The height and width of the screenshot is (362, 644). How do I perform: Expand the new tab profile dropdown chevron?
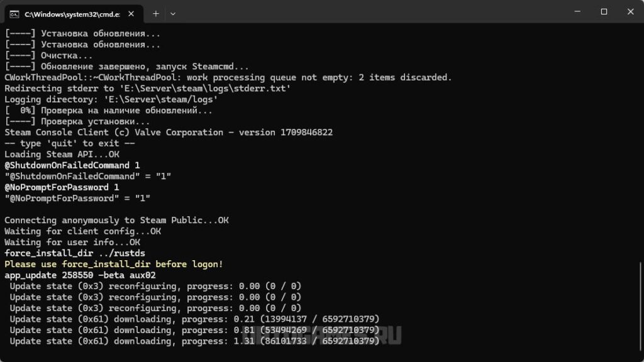click(173, 13)
